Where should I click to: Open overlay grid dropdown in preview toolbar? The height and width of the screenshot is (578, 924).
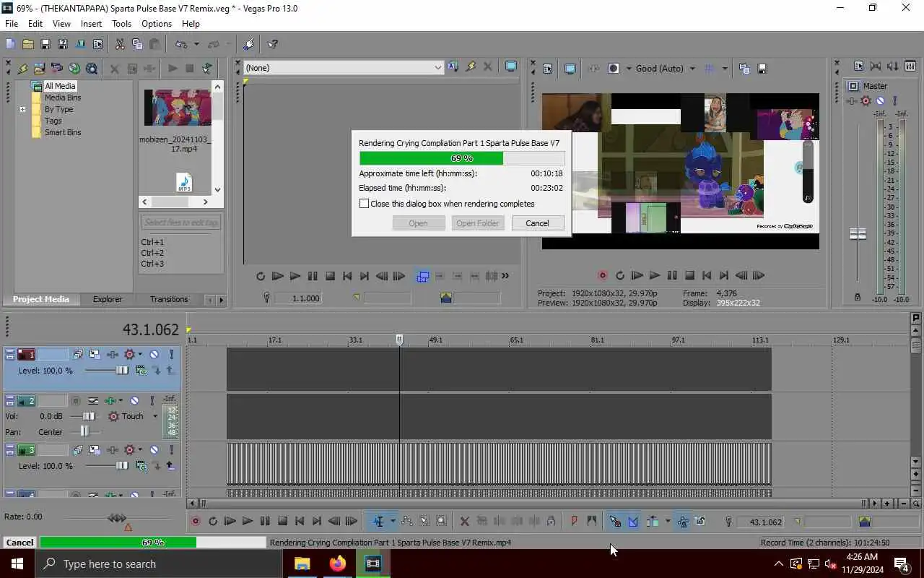coord(725,69)
